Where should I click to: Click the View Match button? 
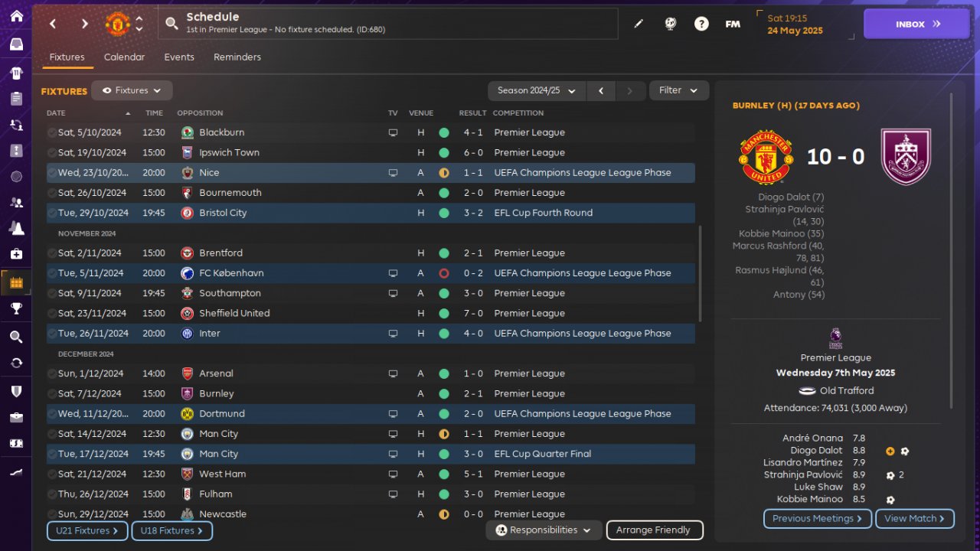[x=915, y=519]
